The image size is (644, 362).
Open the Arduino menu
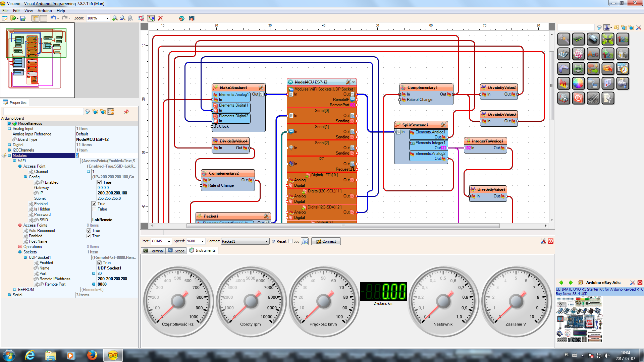pyautogui.click(x=45, y=11)
